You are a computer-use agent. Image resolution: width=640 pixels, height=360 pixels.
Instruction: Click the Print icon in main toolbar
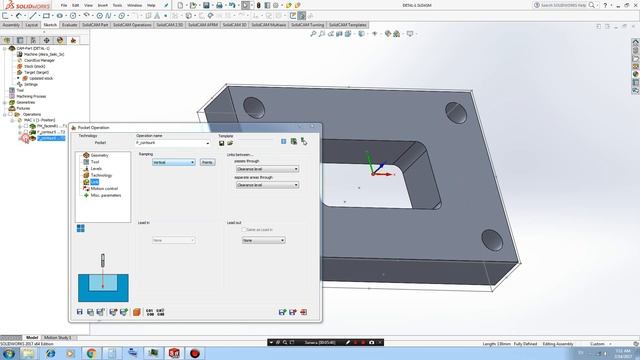click(219, 5)
